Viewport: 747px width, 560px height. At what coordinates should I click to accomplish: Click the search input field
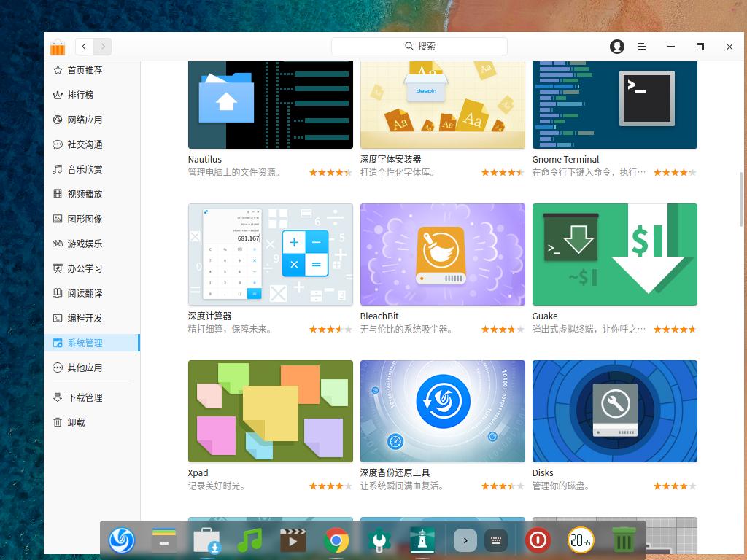click(x=419, y=46)
